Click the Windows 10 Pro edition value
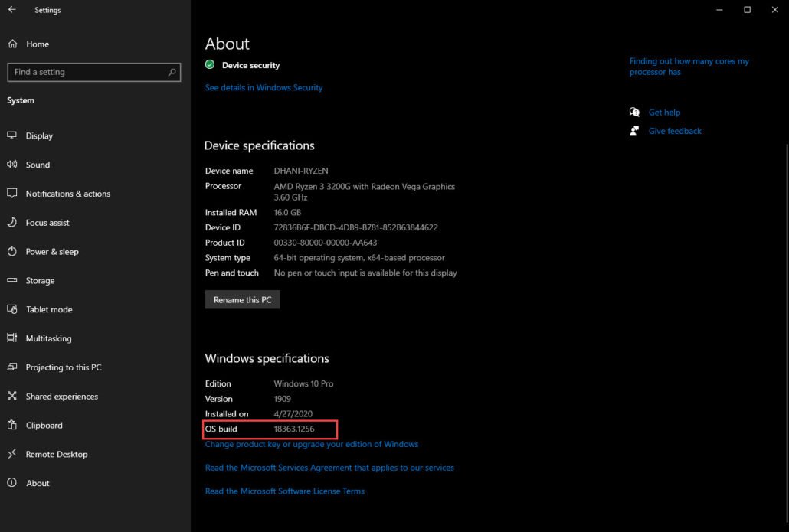The image size is (789, 532). click(x=303, y=383)
